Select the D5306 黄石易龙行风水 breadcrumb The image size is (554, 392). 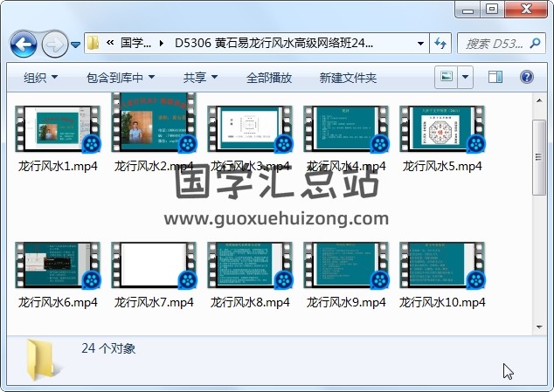274,43
